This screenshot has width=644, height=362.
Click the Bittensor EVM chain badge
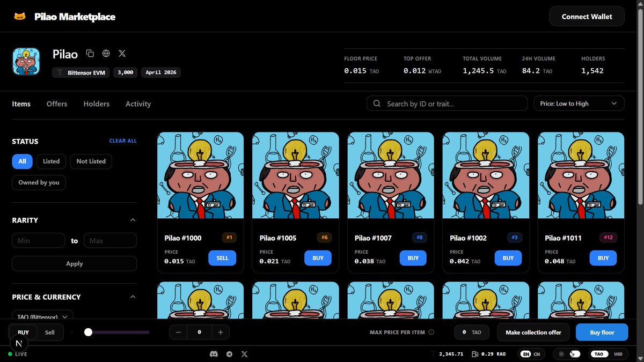[x=81, y=72]
